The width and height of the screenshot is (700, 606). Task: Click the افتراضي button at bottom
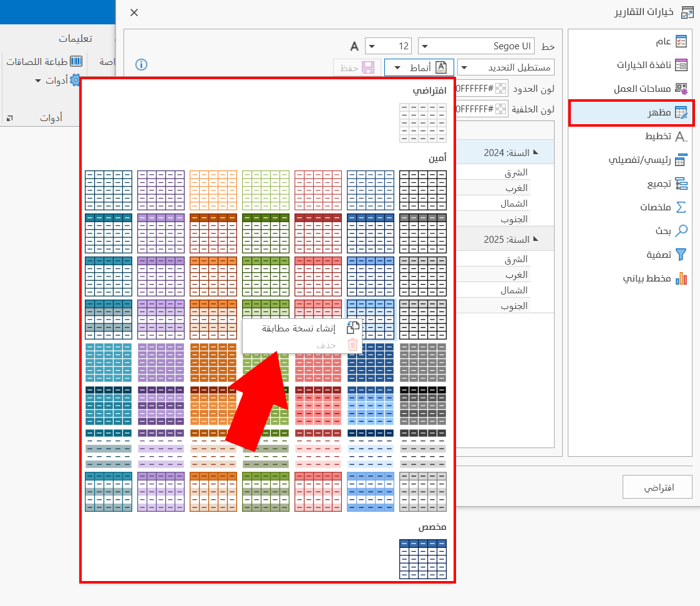pyautogui.click(x=657, y=487)
